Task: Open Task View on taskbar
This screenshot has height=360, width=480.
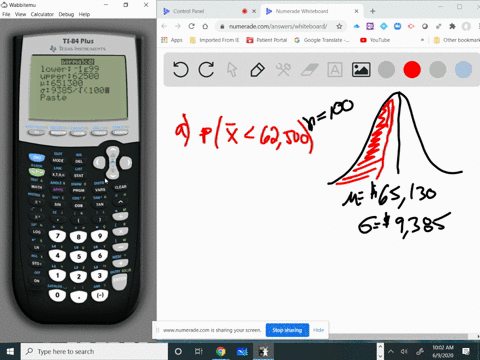Action: tap(199, 351)
